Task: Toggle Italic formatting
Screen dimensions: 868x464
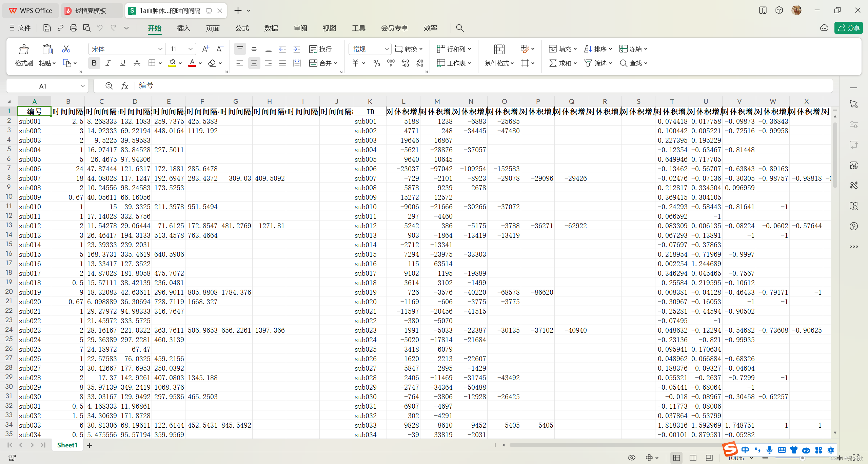Action: (108, 63)
